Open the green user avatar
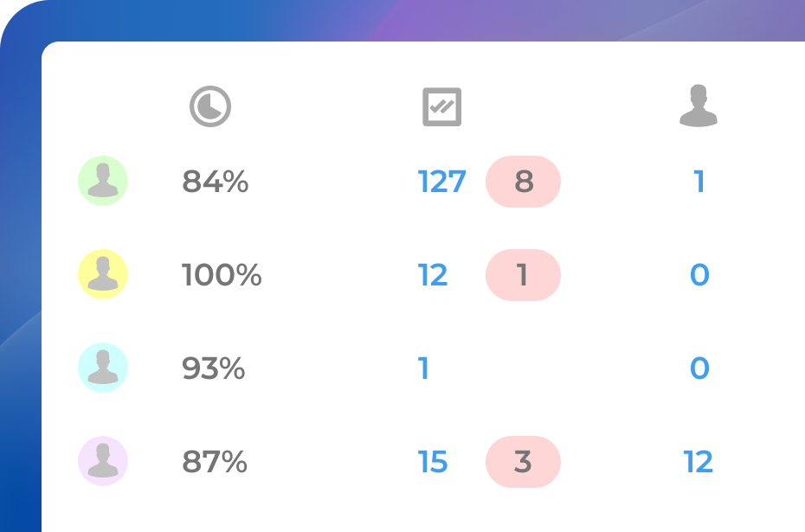 coord(103,182)
